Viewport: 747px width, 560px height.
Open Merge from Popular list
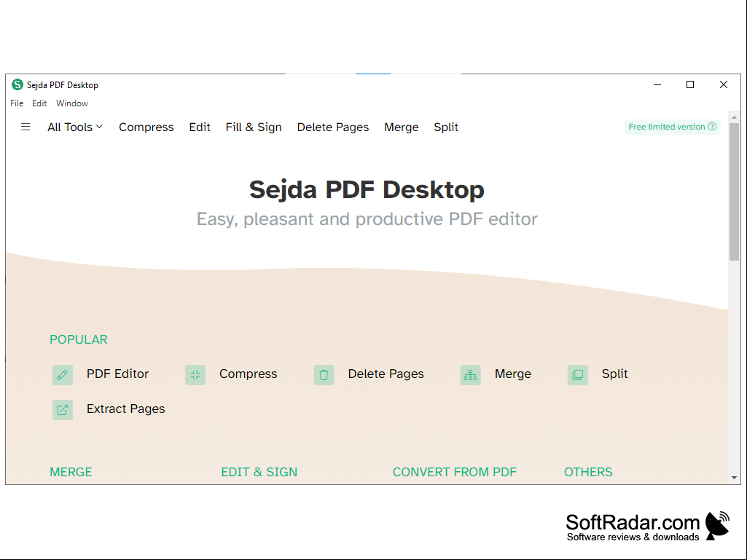point(512,374)
